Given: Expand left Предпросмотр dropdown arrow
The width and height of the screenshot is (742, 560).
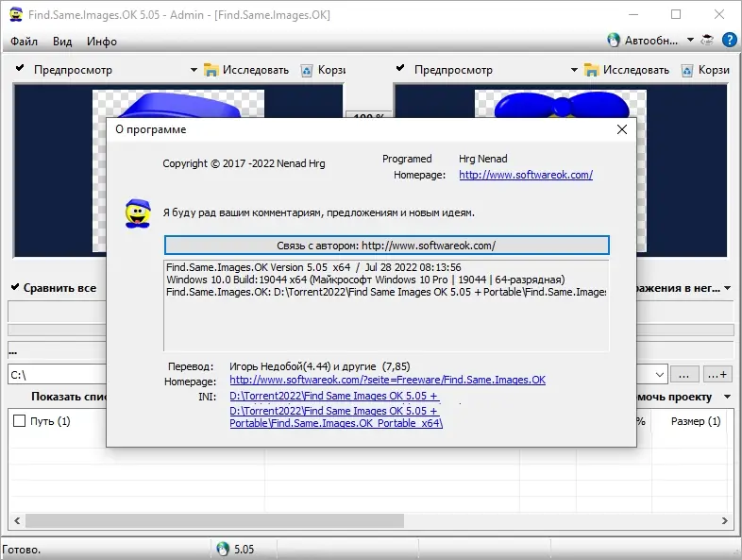Looking at the screenshot, I should (x=194, y=70).
